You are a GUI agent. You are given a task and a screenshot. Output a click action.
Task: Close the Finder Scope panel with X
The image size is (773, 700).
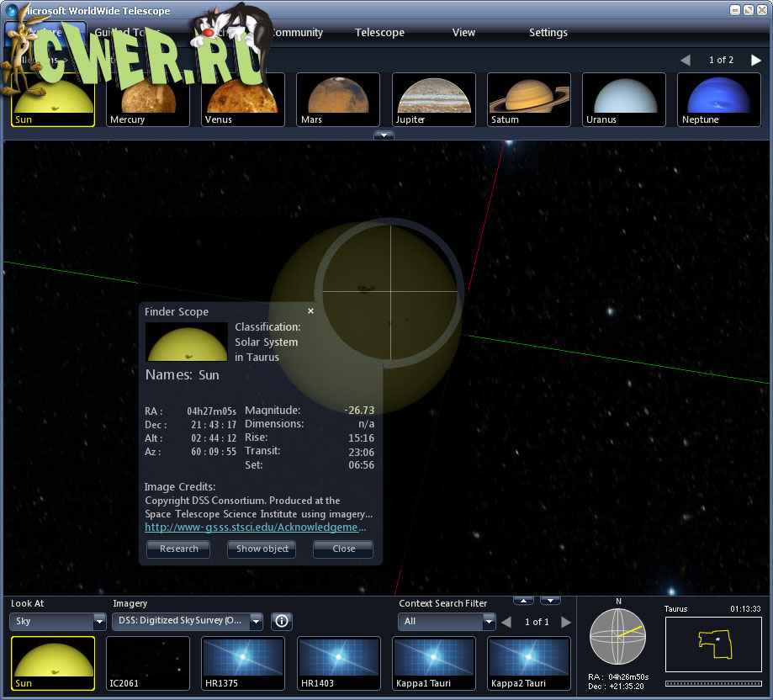[x=310, y=311]
